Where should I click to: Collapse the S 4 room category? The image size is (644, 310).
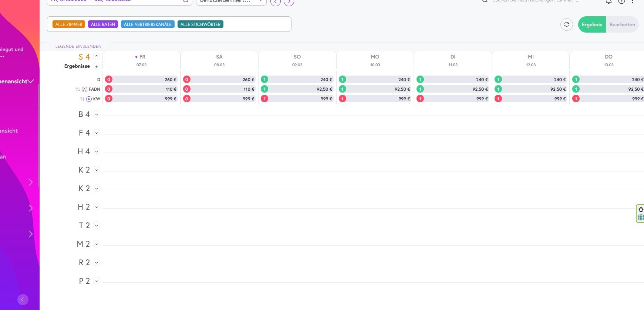(x=97, y=56)
